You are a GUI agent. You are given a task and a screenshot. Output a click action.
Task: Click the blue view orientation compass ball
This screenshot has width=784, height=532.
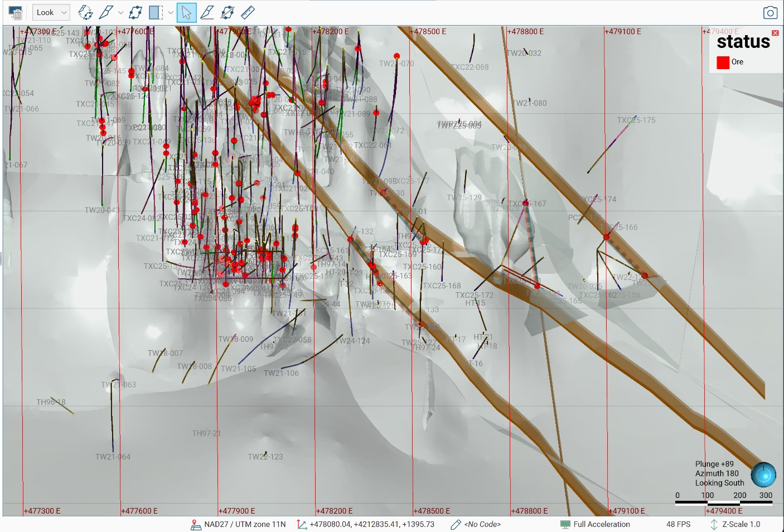click(x=763, y=475)
